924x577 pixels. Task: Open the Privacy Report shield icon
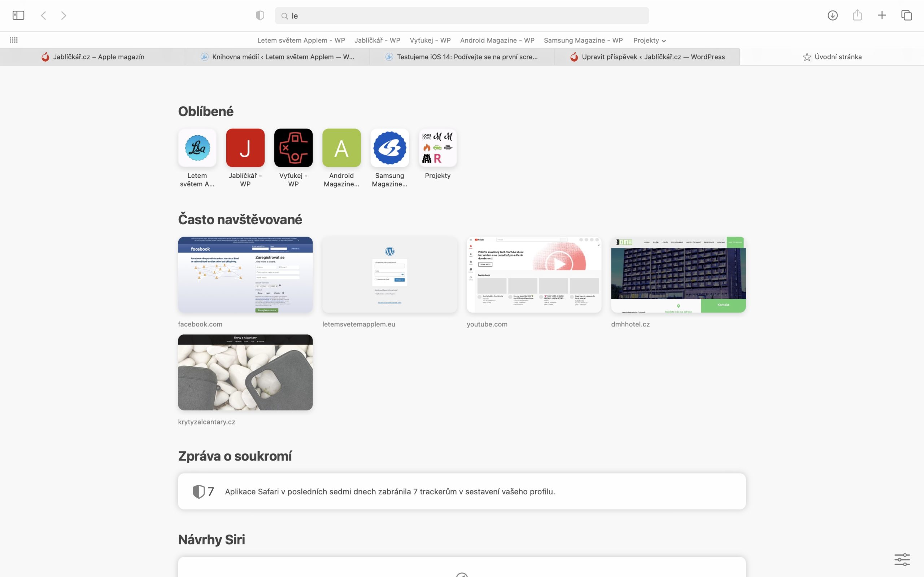pos(260,15)
